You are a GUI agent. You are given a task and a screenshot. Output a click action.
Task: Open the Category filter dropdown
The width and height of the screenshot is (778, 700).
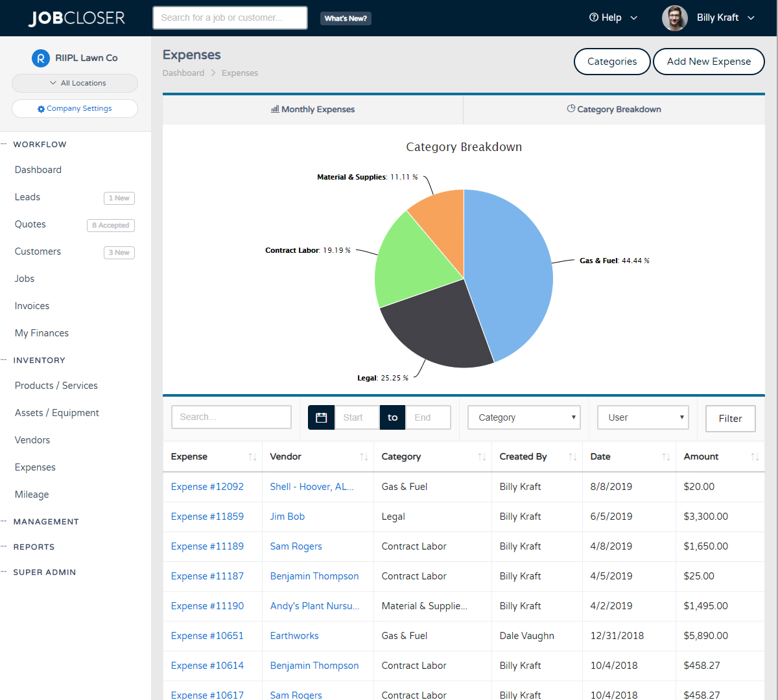pyautogui.click(x=523, y=417)
